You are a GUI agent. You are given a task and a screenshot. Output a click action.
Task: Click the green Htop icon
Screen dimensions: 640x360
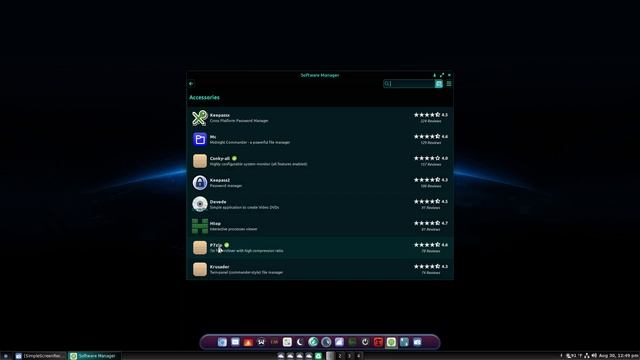click(x=200, y=226)
